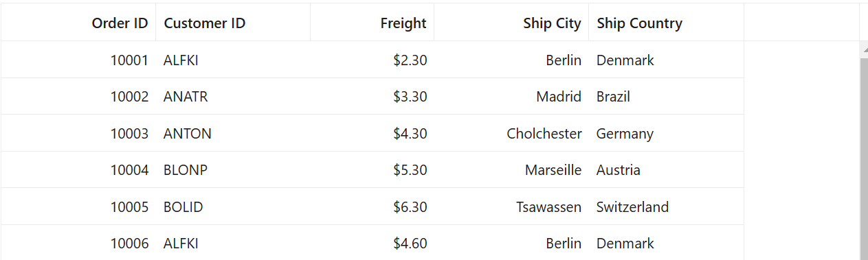Select the Marseille ship city cell
868x260 pixels.
(x=511, y=169)
